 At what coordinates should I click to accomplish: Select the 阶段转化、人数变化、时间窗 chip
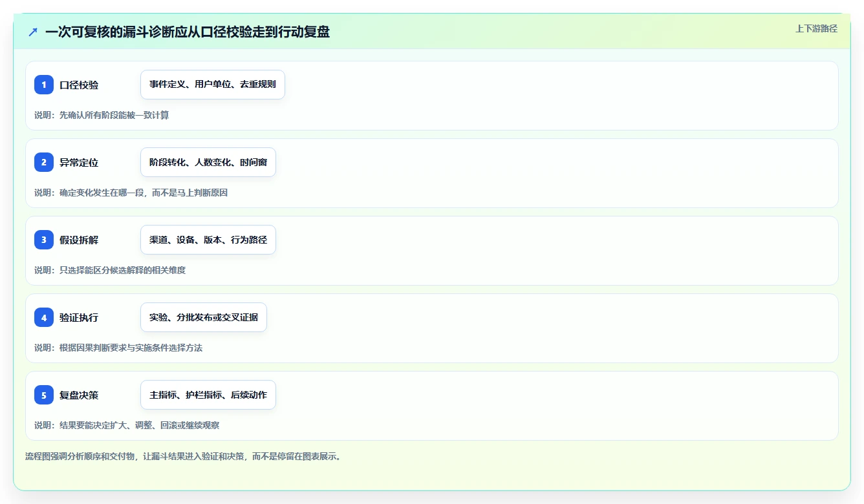[208, 162]
